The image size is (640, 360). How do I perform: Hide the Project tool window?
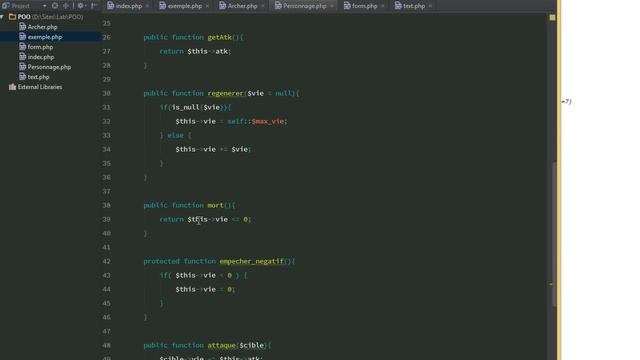94,6
